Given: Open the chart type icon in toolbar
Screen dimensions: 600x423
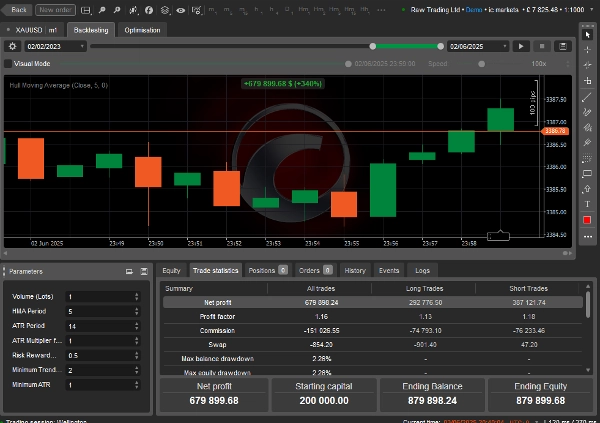Looking at the screenshot, I should [196, 10].
